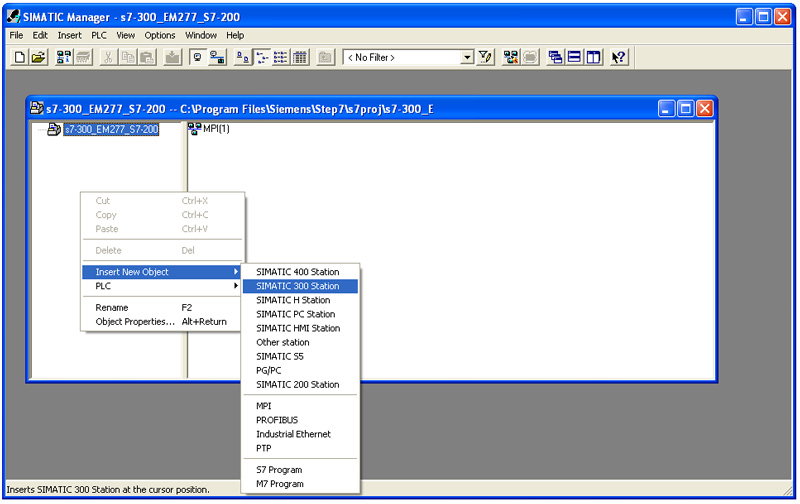Insert a SIMATIC PC Station
This screenshot has height=504, width=800.
click(x=301, y=314)
